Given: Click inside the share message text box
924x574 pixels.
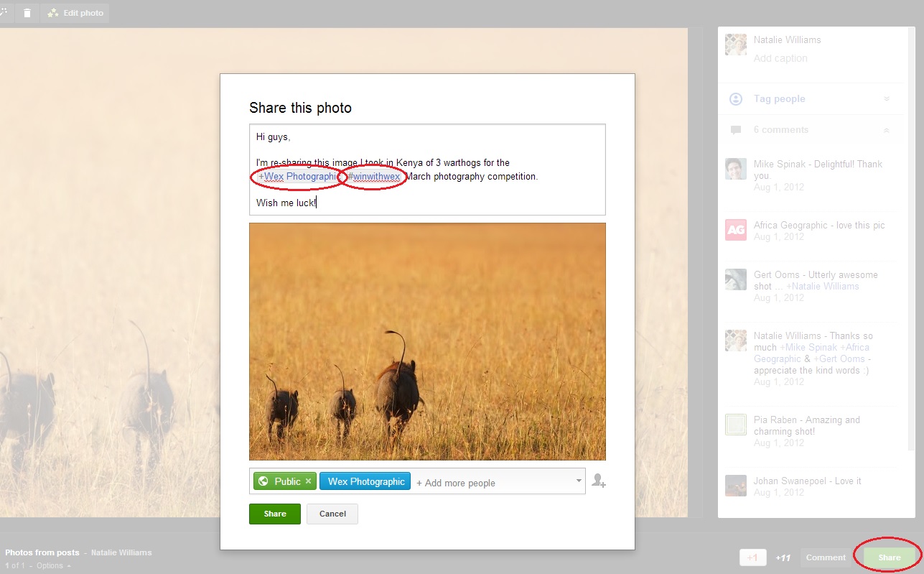Looking at the screenshot, I should 427,170.
